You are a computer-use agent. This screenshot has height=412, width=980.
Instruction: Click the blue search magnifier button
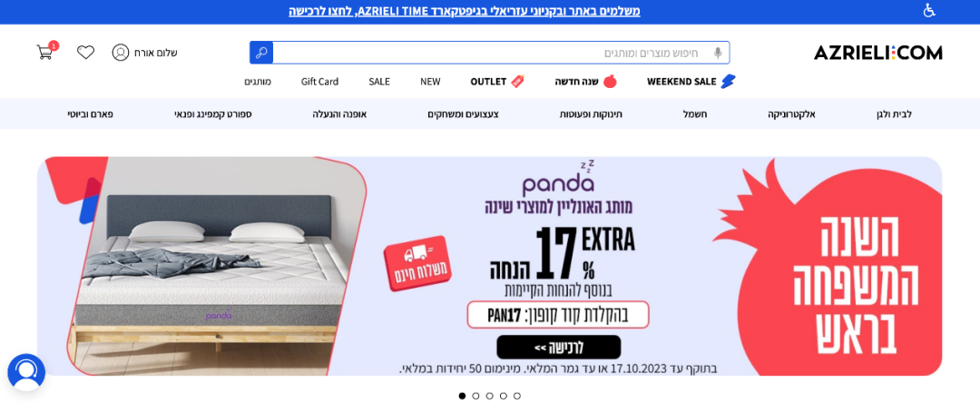click(261, 53)
